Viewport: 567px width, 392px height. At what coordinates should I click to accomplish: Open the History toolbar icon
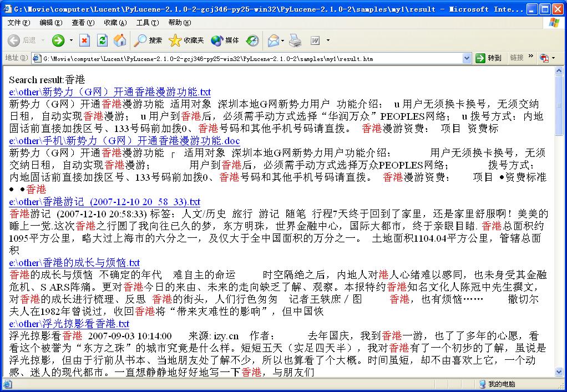click(252, 40)
